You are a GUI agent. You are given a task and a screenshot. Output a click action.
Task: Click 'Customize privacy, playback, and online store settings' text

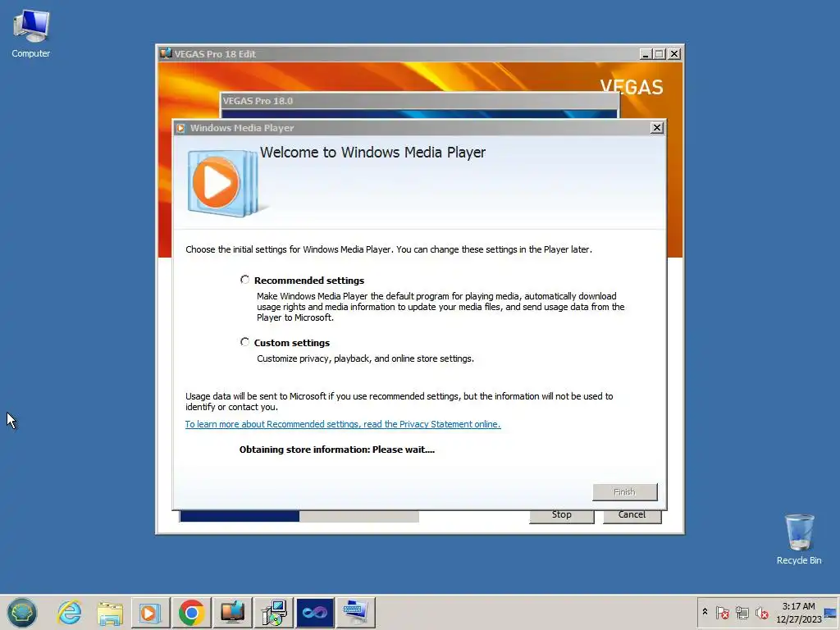click(365, 358)
